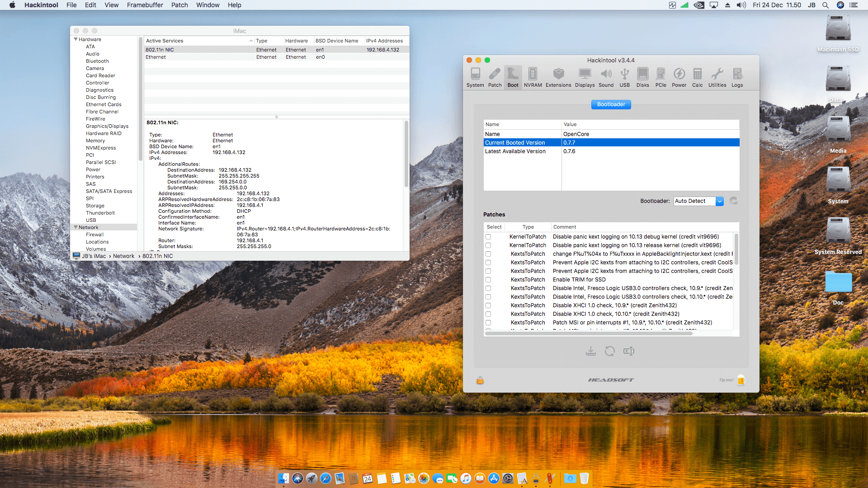This screenshot has height=488, width=868.
Task: Enable first KernelToPatch debug kernel checkbox
Action: (x=488, y=237)
